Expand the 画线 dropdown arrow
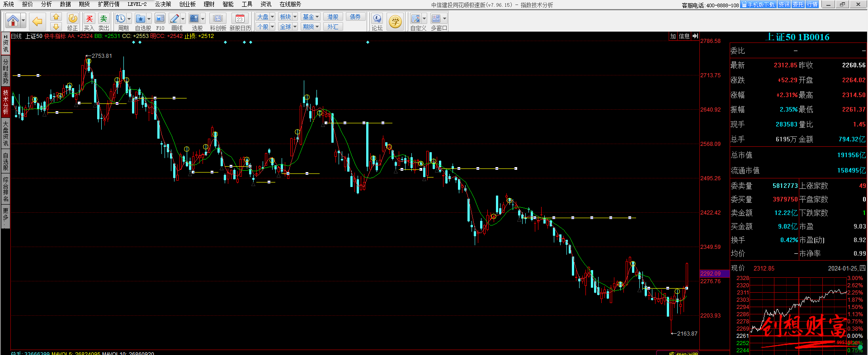This screenshot has height=355, width=868. 183,19
